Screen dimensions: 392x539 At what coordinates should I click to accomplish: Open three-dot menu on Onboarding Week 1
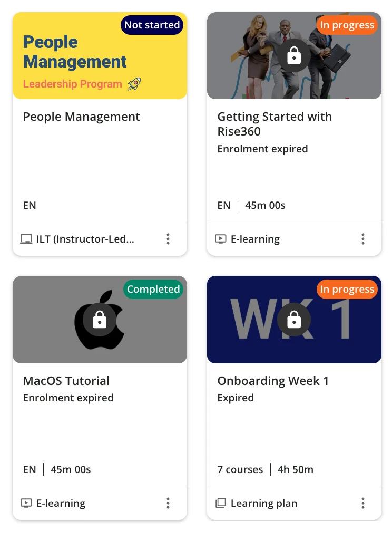click(x=362, y=503)
